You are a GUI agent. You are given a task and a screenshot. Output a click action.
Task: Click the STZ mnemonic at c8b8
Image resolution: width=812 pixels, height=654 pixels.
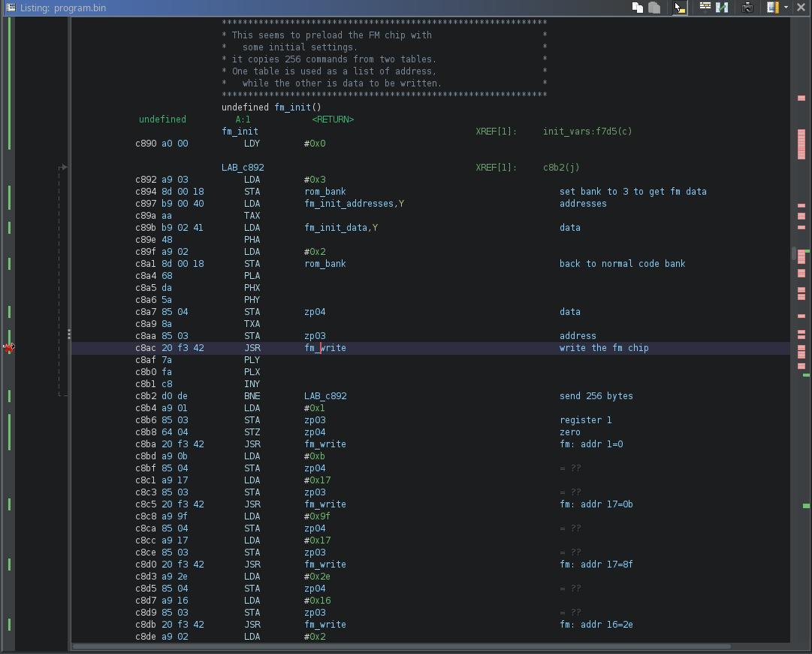point(252,432)
